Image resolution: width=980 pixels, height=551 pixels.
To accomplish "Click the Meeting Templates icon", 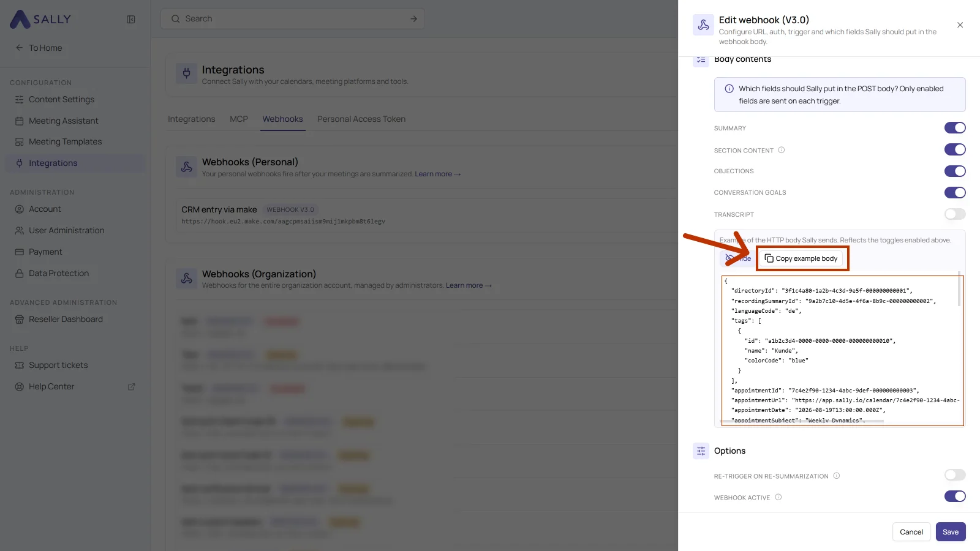I will [20, 141].
